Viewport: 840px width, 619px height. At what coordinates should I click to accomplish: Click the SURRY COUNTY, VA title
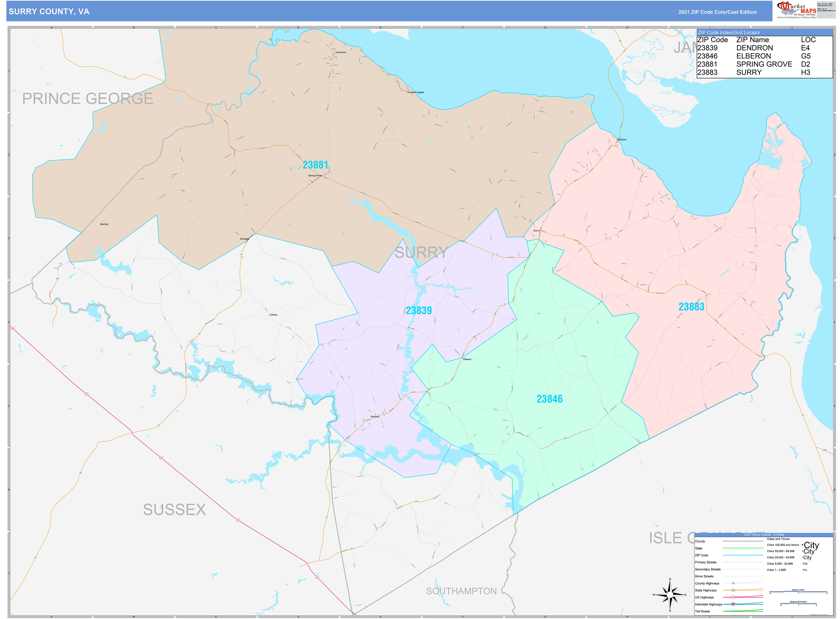(50, 12)
